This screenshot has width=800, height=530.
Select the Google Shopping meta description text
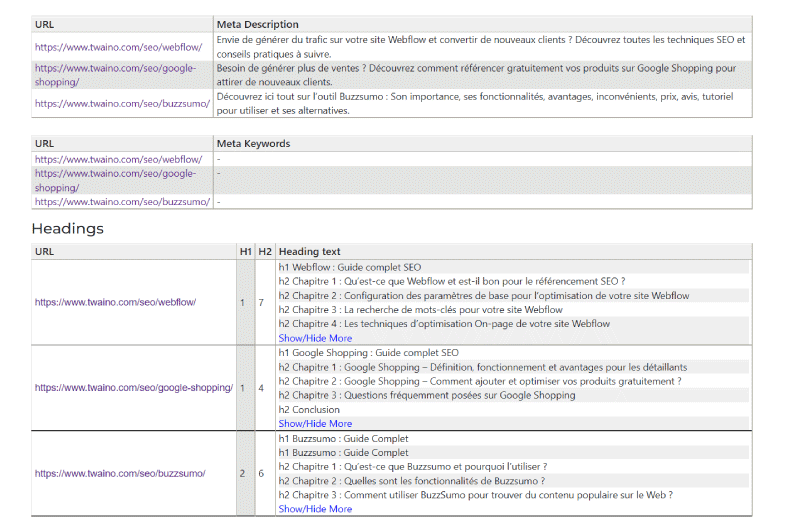click(477, 75)
